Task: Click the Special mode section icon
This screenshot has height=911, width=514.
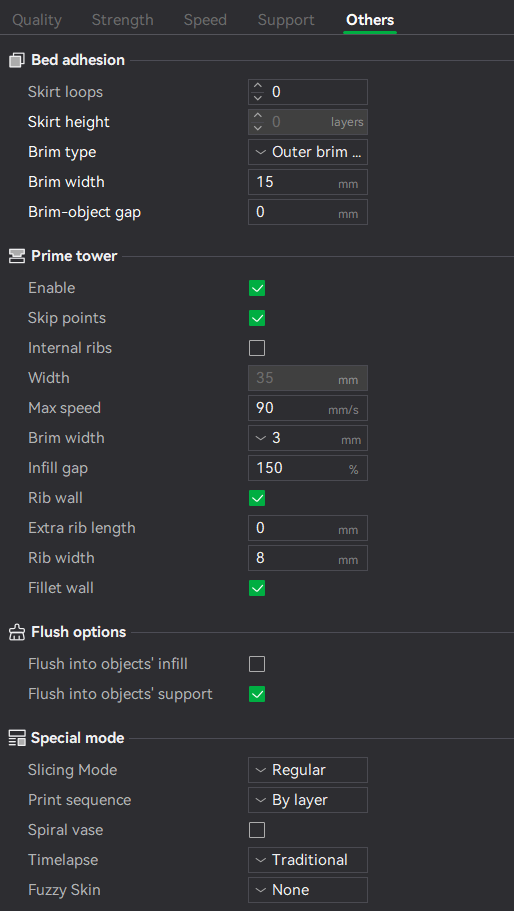Action: 17,738
